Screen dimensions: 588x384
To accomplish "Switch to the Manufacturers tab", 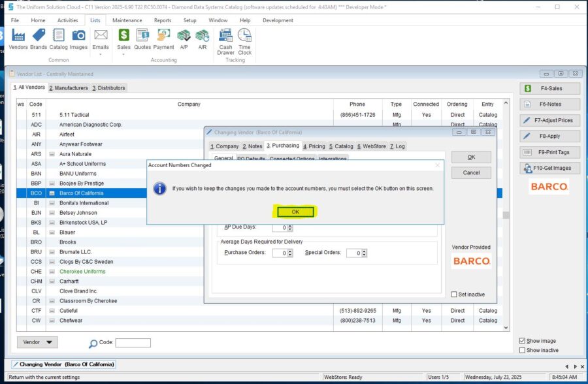I will coord(69,88).
